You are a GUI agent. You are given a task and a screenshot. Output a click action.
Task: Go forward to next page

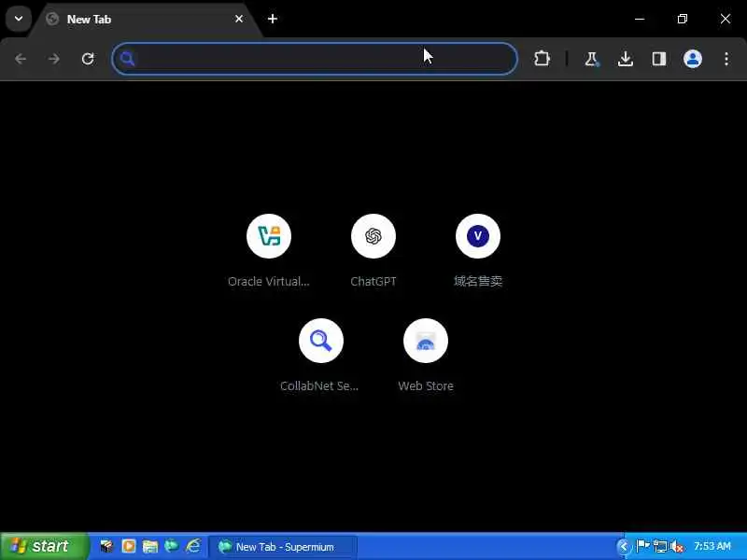(x=54, y=59)
